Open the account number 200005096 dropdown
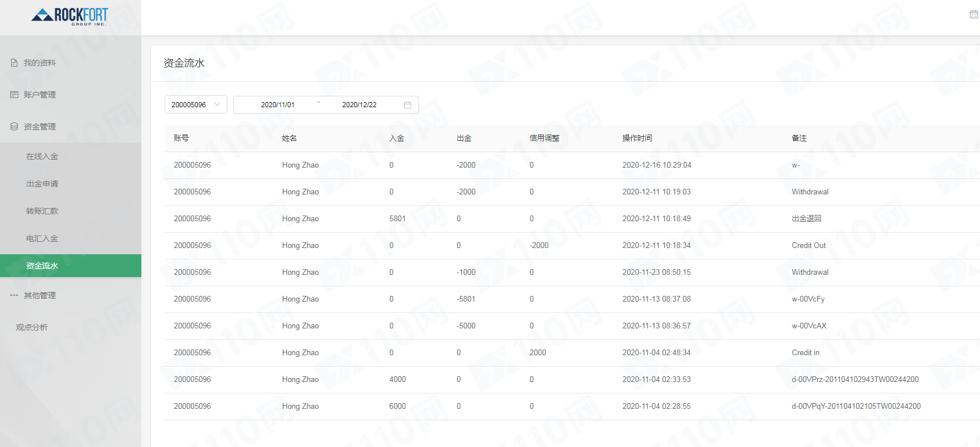This screenshot has width=980, height=447. click(x=196, y=104)
